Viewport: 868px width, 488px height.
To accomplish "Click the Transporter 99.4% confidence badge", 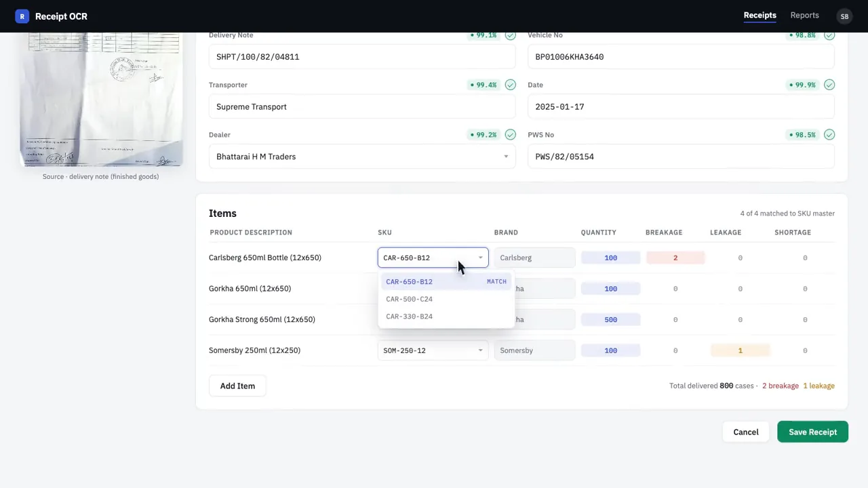I will click(x=484, y=85).
